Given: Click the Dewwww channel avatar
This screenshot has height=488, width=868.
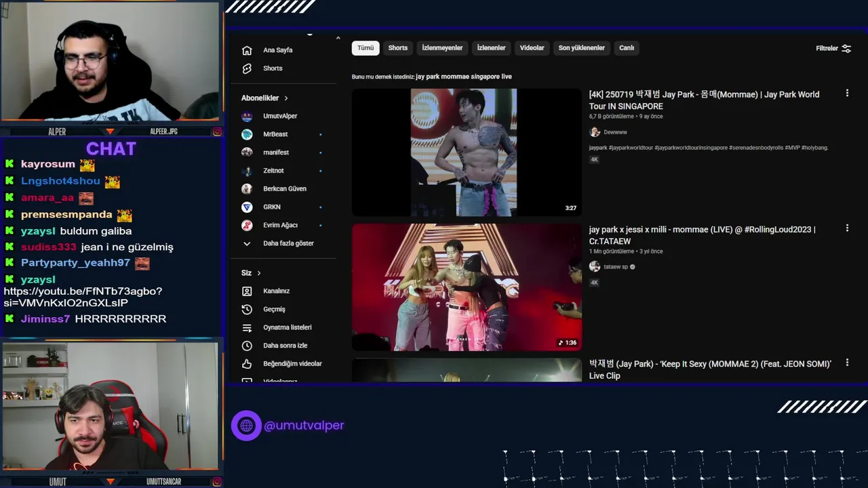Looking at the screenshot, I should click(595, 132).
